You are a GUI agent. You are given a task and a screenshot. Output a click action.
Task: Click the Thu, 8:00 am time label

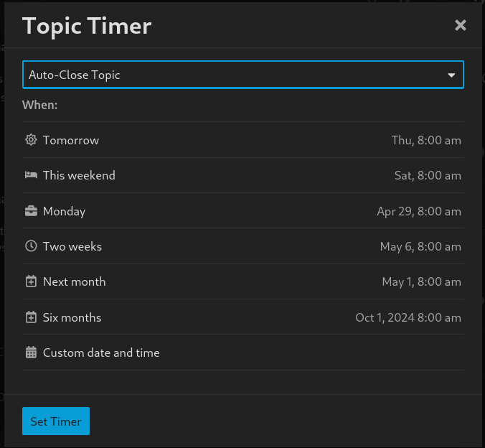(x=426, y=140)
